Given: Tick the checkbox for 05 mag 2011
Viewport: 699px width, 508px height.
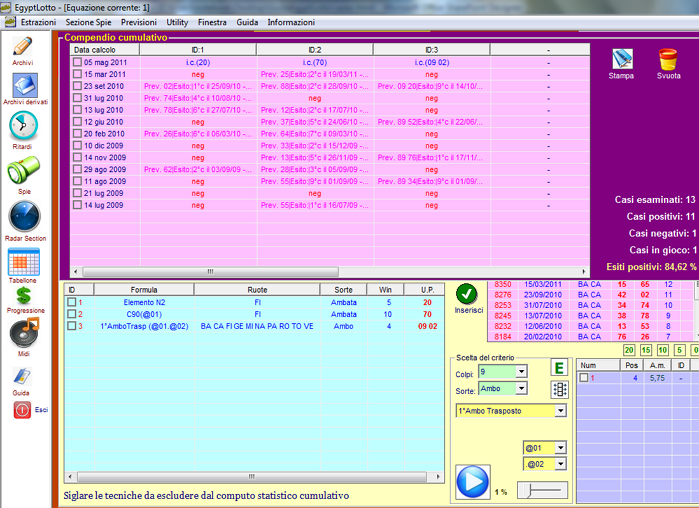Looking at the screenshot, I should 77,62.
